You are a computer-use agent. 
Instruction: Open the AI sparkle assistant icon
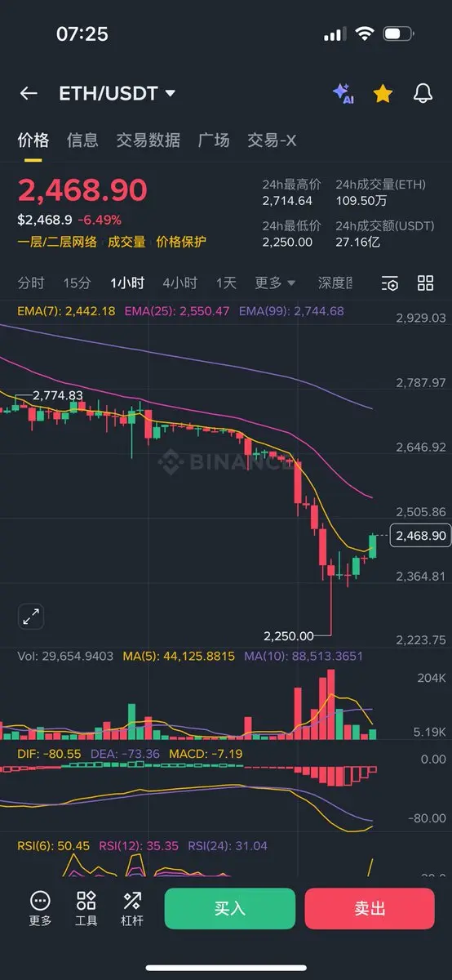343,93
